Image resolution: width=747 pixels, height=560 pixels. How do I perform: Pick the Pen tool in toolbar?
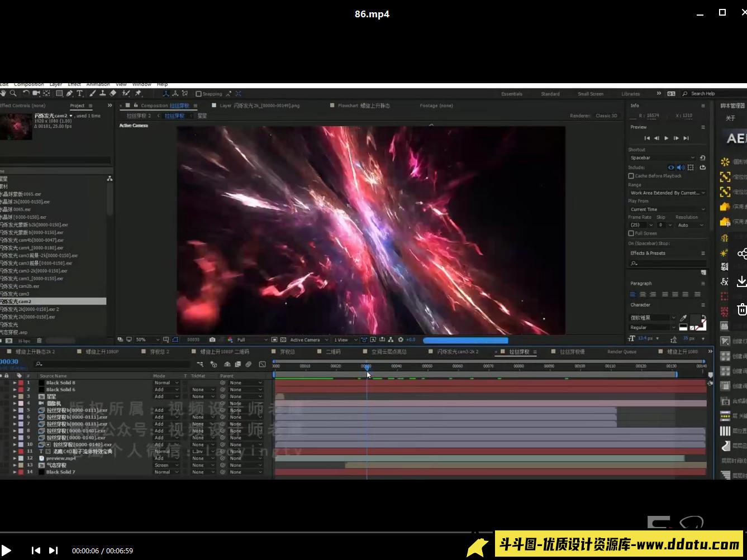69,93
